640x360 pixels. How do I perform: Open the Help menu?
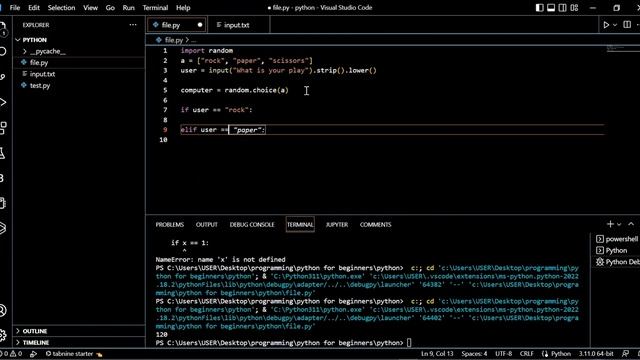point(183,8)
